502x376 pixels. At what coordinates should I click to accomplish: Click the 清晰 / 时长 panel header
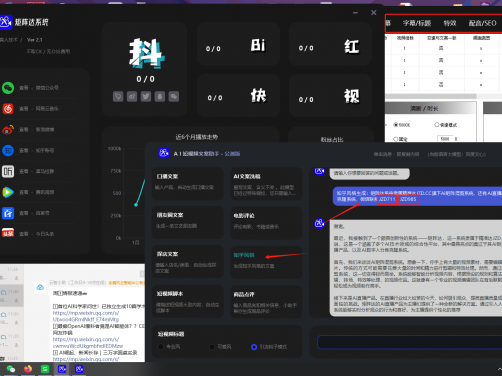pos(430,108)
